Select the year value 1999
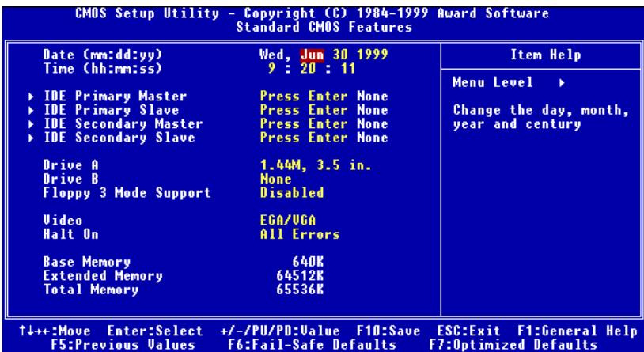The width and height of the screenshot is (644, 352). point(372,55)
